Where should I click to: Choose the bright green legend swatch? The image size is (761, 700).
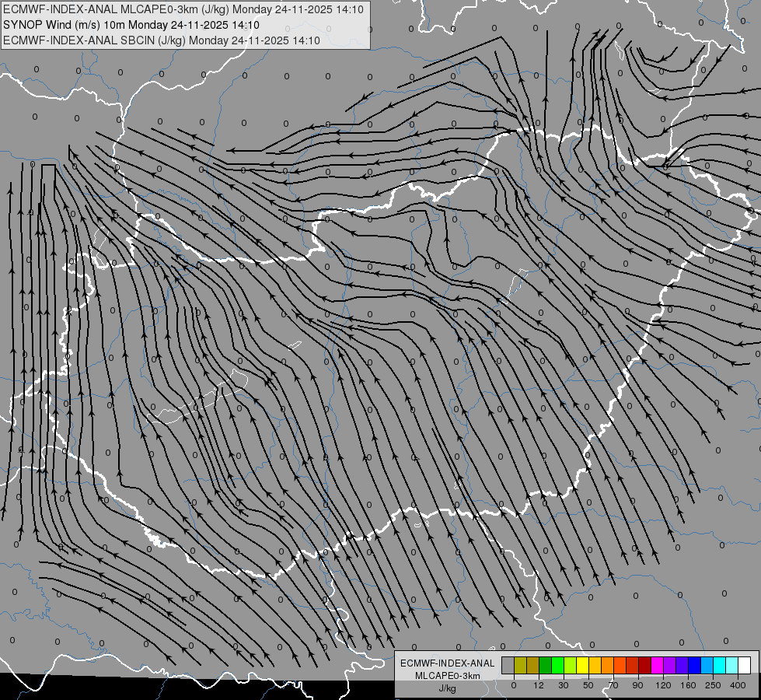(x=557, y=665)
